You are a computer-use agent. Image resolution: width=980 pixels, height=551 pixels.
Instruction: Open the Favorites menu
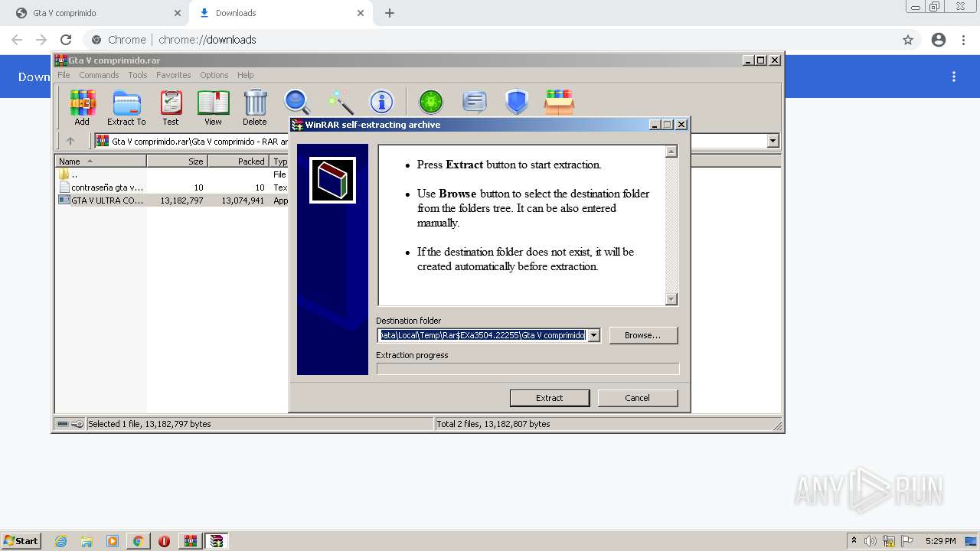point(174,75)
